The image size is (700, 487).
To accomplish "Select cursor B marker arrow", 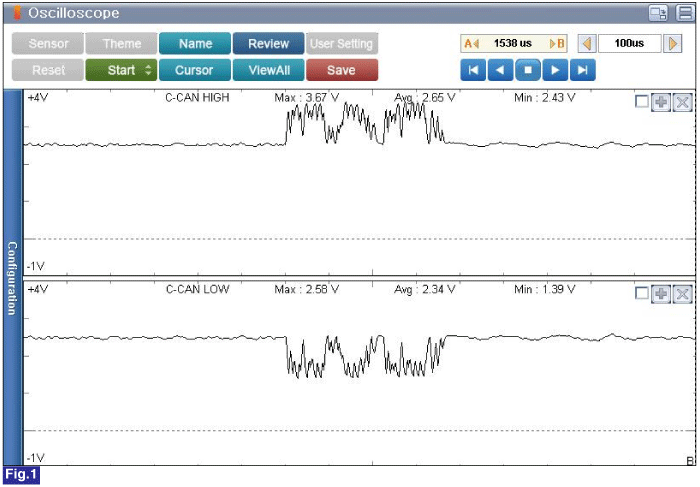I will point(557,44).
